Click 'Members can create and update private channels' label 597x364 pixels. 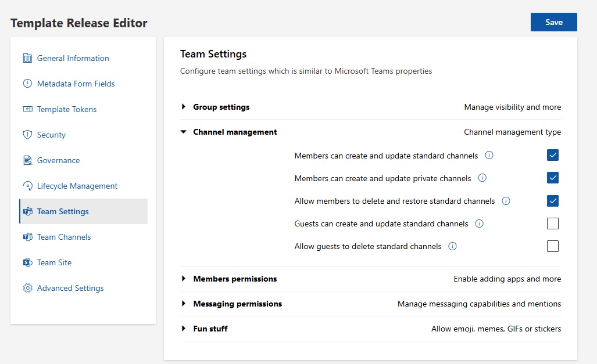[382, 178]
